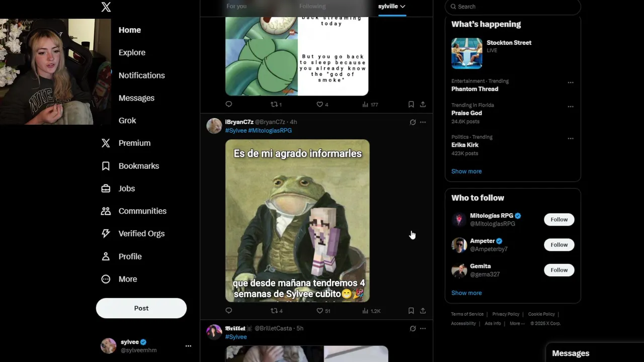644x362 pixels.
Task: Click the #Sylvee hashtag in iBryanC7z post
Action: [x=236, y=131]
